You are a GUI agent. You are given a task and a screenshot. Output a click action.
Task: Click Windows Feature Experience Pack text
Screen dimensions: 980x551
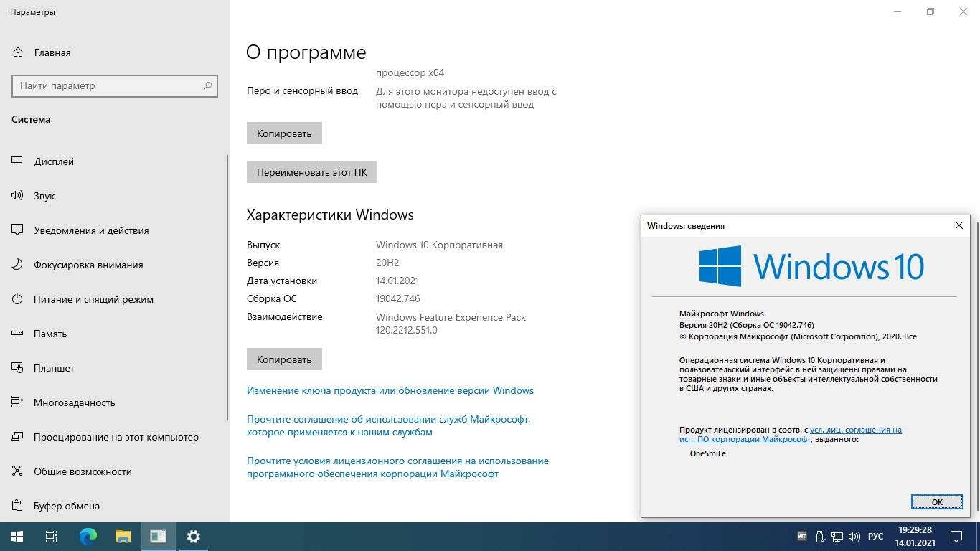point(451,317)
